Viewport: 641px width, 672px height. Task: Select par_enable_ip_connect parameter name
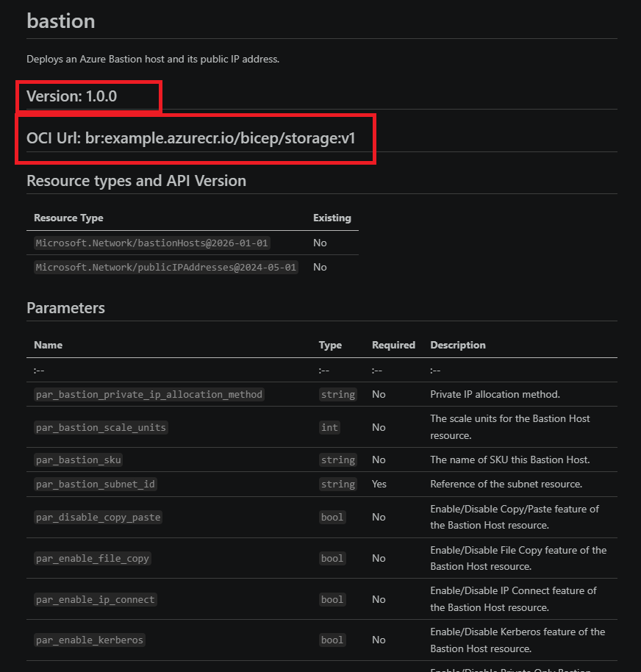coord(95,599)
